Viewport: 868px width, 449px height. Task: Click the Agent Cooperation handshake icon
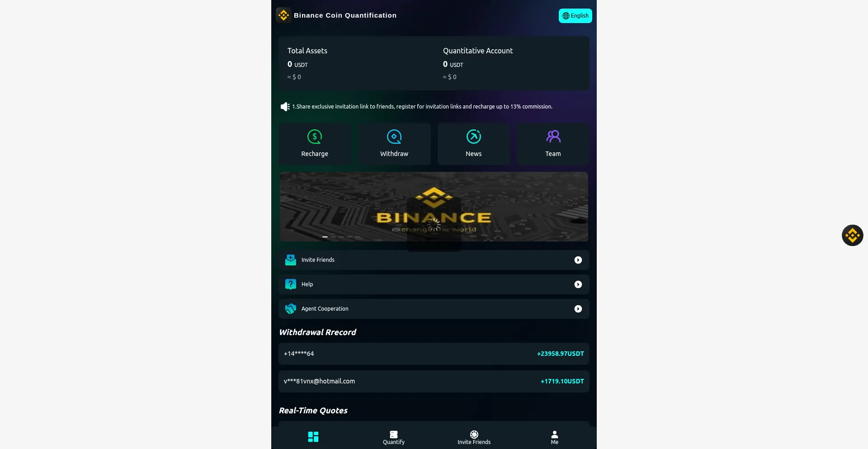click(x=291, y=309)
